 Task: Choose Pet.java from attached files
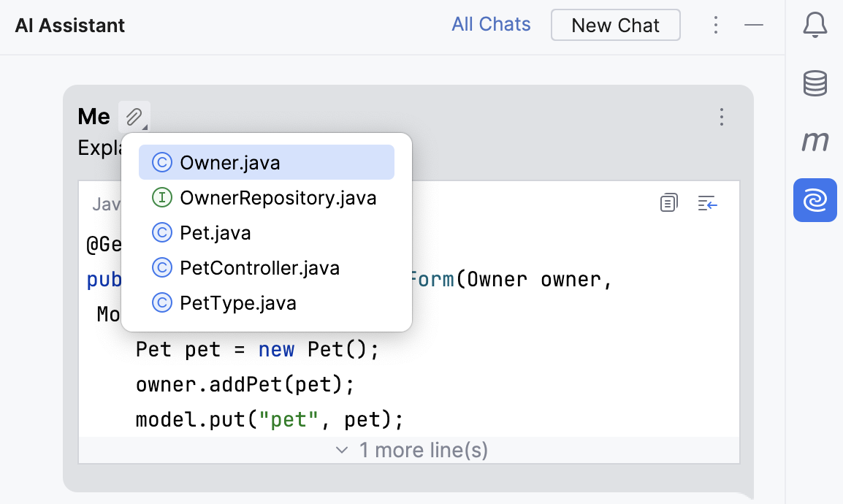(215, 233)
